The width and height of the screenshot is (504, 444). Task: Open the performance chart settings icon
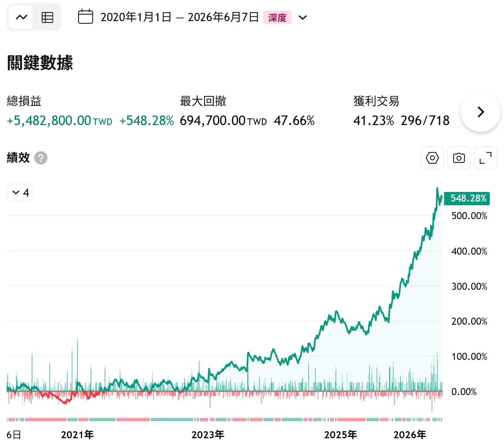click(x=432, y=158)
